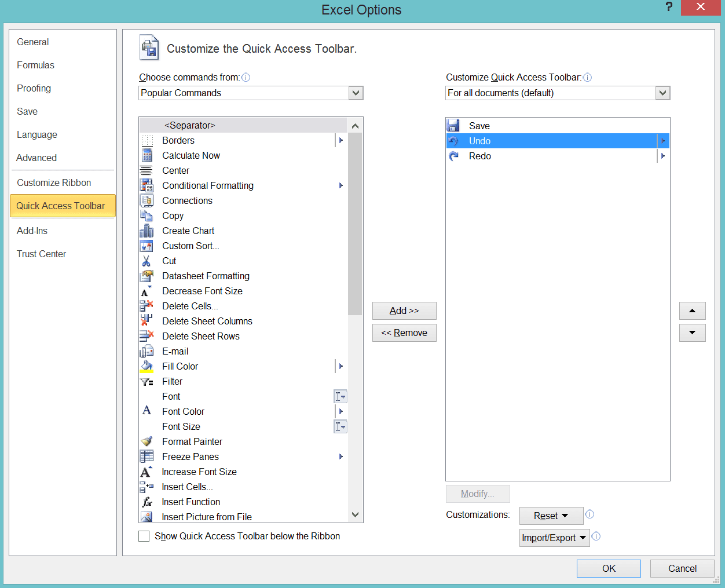Click the Save icon in the toolbar list
The height and width of the screenshot is (588, 725).
(453, 125)
